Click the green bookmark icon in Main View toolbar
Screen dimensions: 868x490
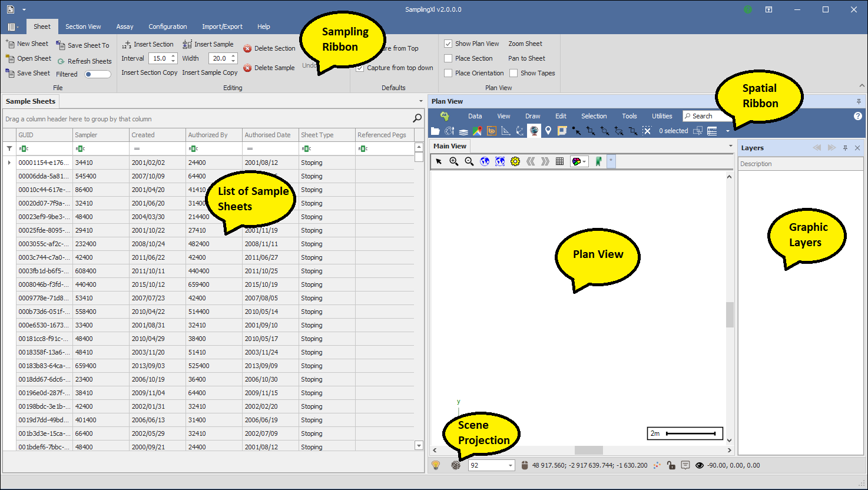(x=598, y=161)
